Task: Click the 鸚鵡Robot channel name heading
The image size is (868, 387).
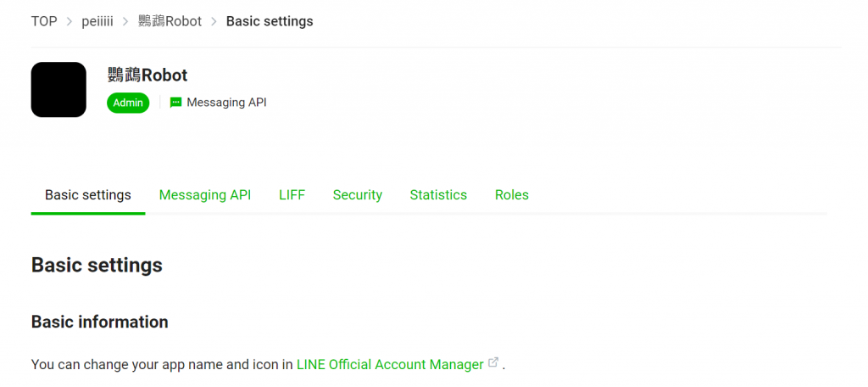Action: [147, 75]
